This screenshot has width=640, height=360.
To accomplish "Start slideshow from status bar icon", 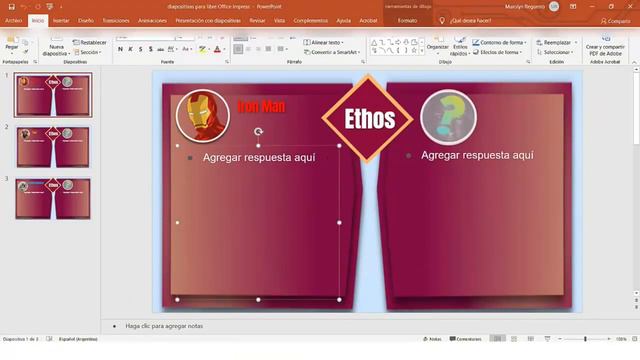I will coord(547,339).
